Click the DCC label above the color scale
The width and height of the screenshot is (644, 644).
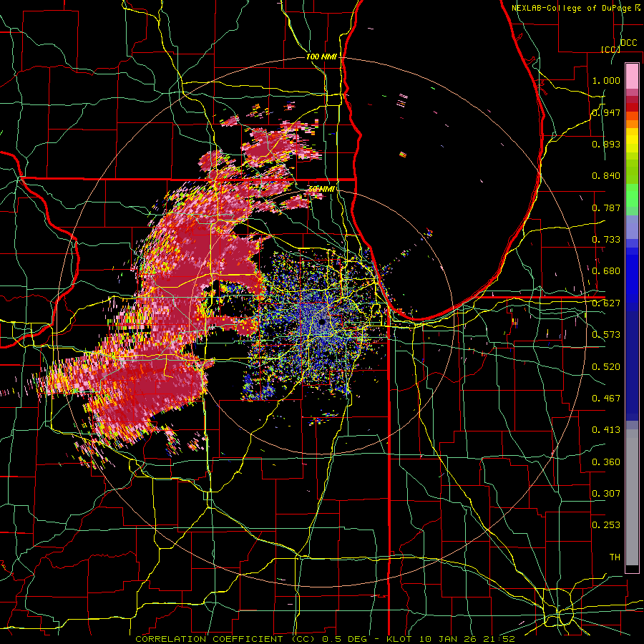click(x=628, y=43)
